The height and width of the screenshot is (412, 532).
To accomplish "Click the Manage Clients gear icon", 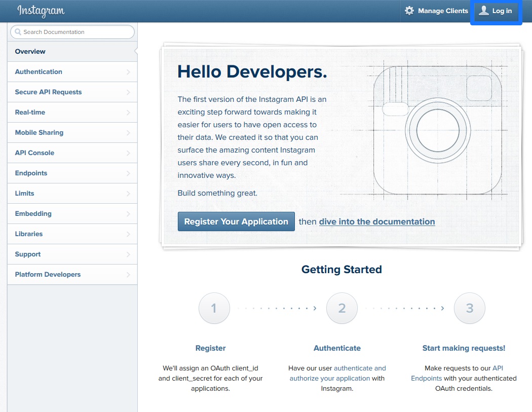I will [409, 11].
